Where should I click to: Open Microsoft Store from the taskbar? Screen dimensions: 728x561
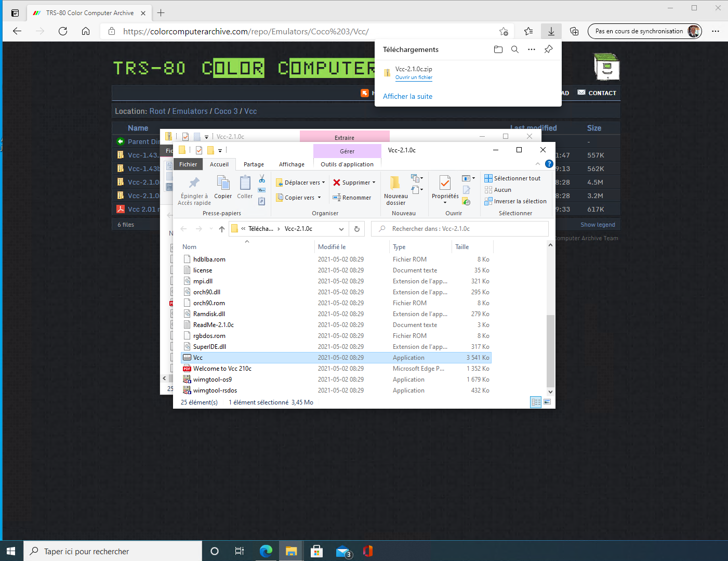click(316, 551)
